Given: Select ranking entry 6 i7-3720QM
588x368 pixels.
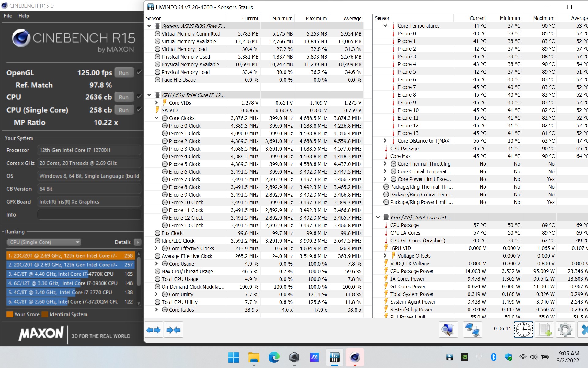Looking at the screenshot, I should (71, 301).
